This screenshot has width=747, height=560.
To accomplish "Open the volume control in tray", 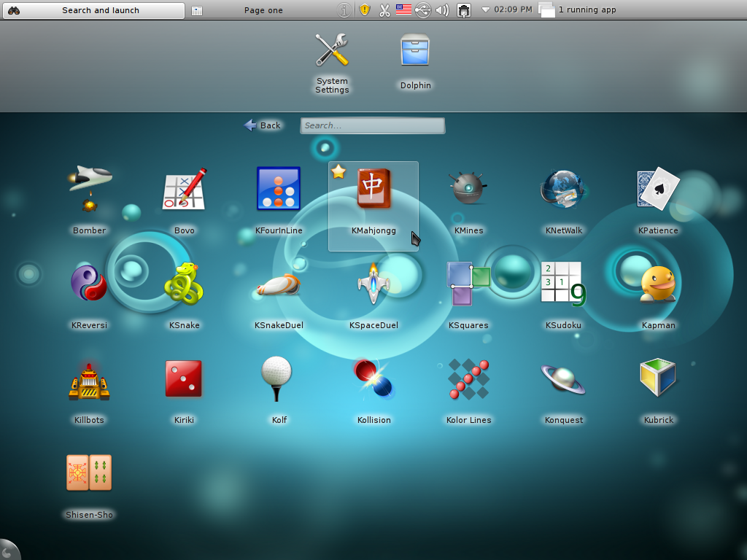I will [442, 10].
